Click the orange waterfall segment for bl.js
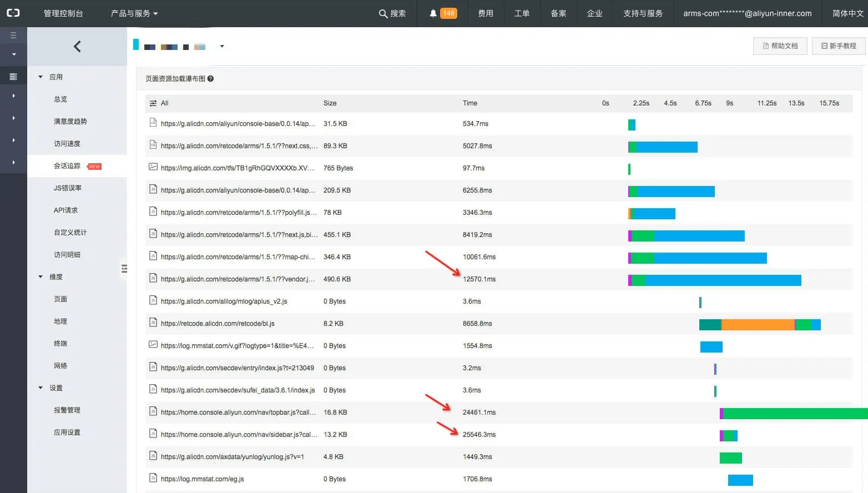 (758, 325)
